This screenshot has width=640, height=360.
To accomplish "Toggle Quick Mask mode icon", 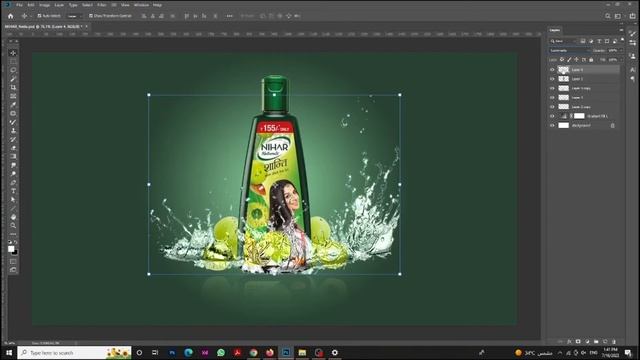I will (13, 261).
